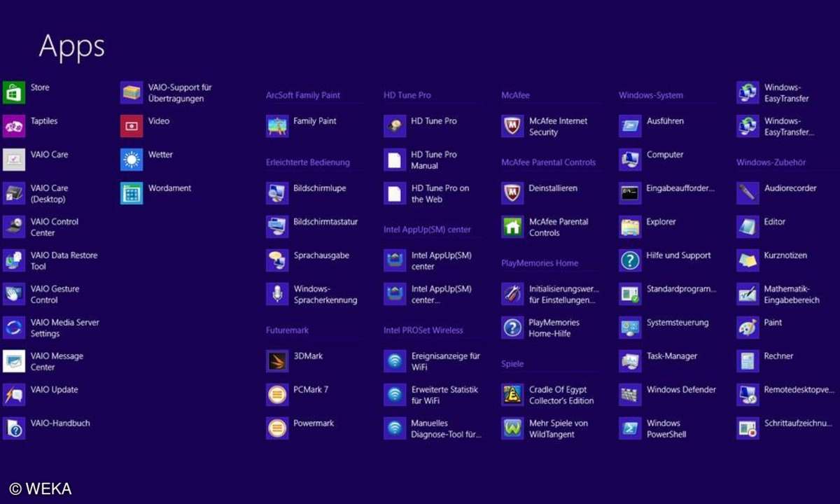Viewport: 840px width, 504px height.
Task: Click 'Erleichterte Bedienung' group header
Action: pos(307,162)
